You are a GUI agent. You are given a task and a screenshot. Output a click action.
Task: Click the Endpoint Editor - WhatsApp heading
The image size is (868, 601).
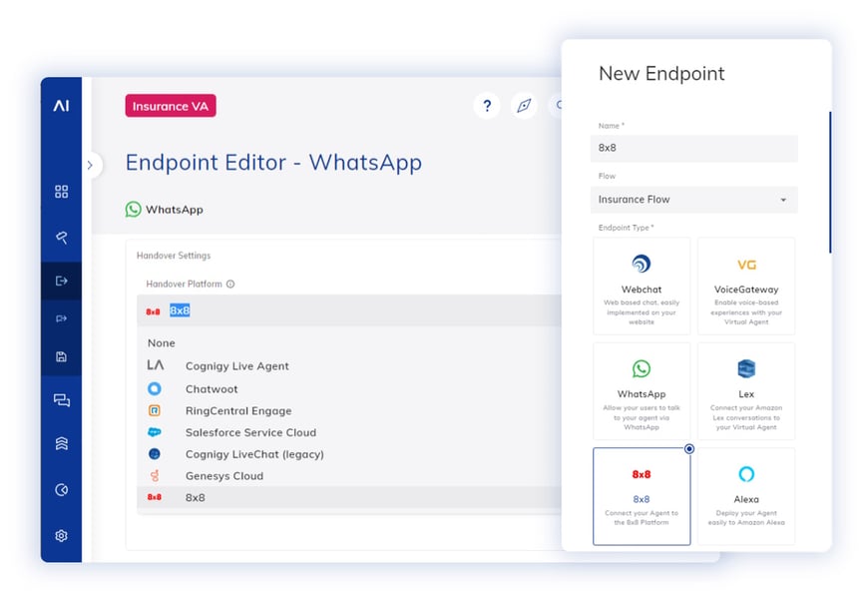[x=273, y=163]
